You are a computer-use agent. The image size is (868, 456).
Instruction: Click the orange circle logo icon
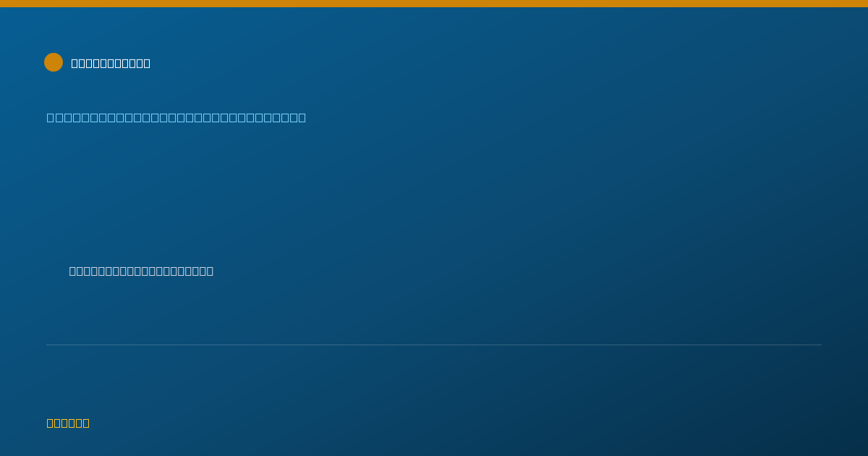[54, 62]
